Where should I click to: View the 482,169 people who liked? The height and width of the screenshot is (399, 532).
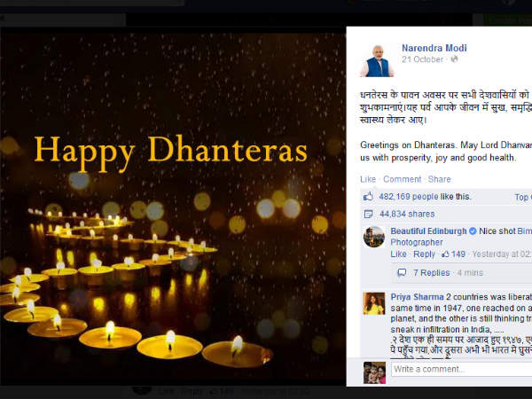[409, 197]
